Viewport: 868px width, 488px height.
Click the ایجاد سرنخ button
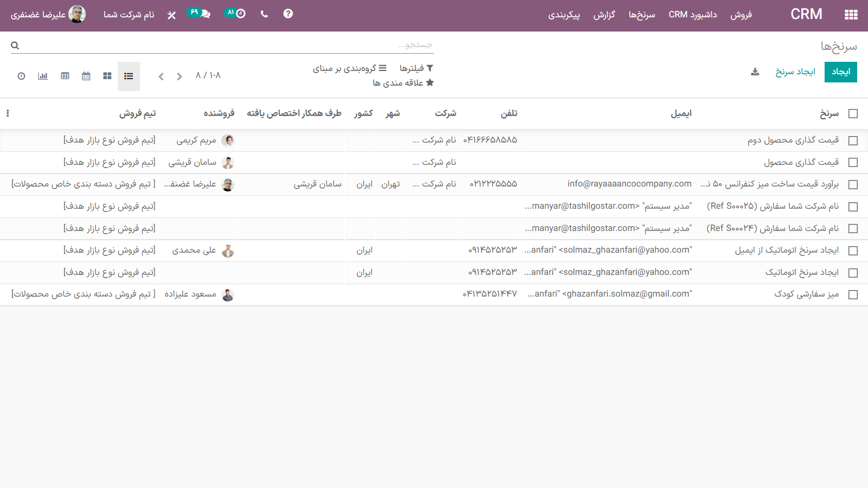click(795, 72)
